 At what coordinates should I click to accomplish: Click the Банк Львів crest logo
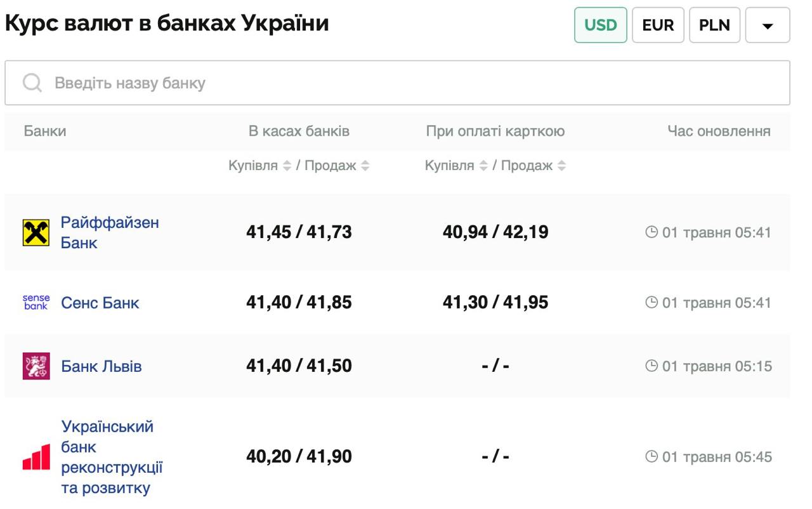37,366
